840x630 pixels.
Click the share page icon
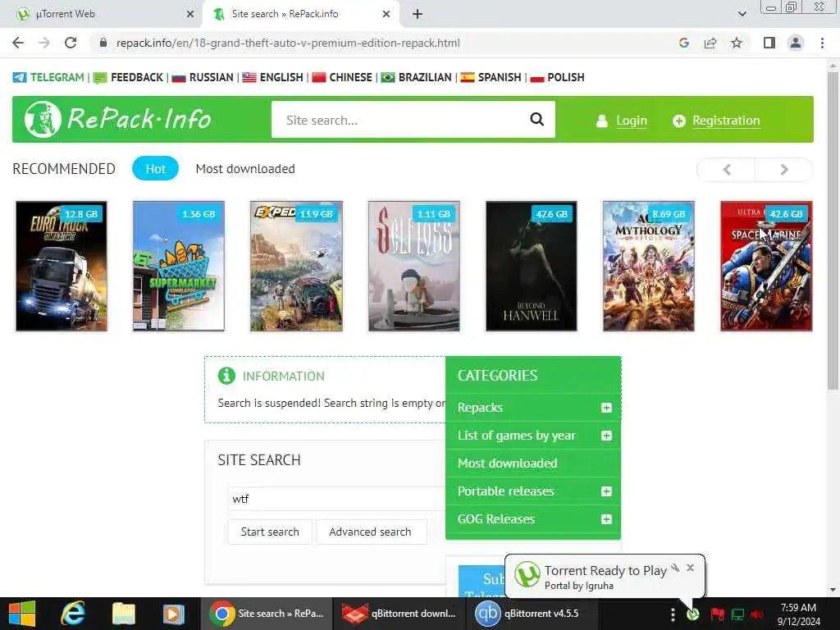[710, 43]
